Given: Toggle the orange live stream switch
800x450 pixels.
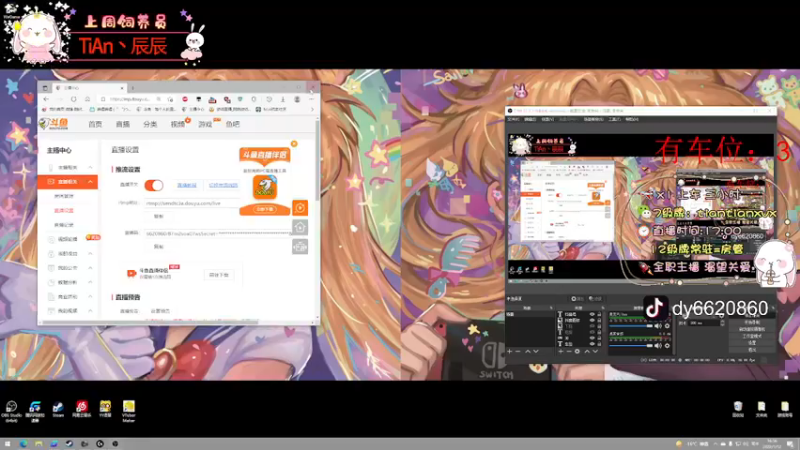Looking at the screenshot, I should pos(154,185).
